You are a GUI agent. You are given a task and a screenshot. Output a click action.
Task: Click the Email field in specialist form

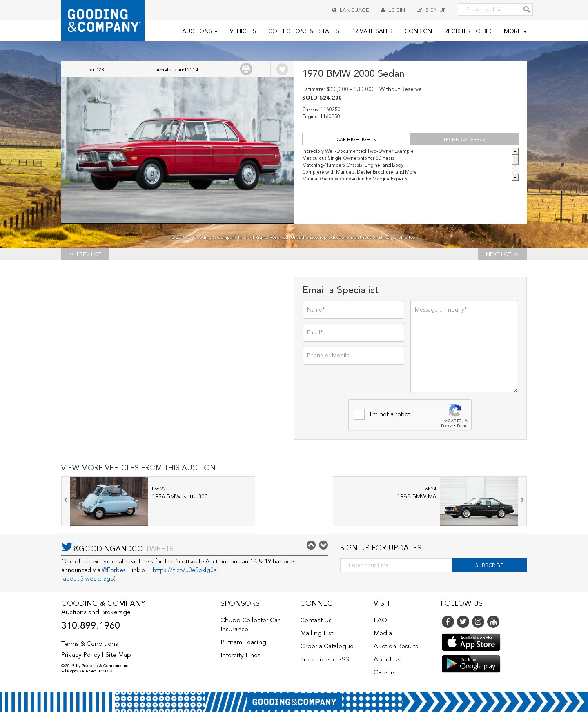pyautogui.click(x=353, y=332)
